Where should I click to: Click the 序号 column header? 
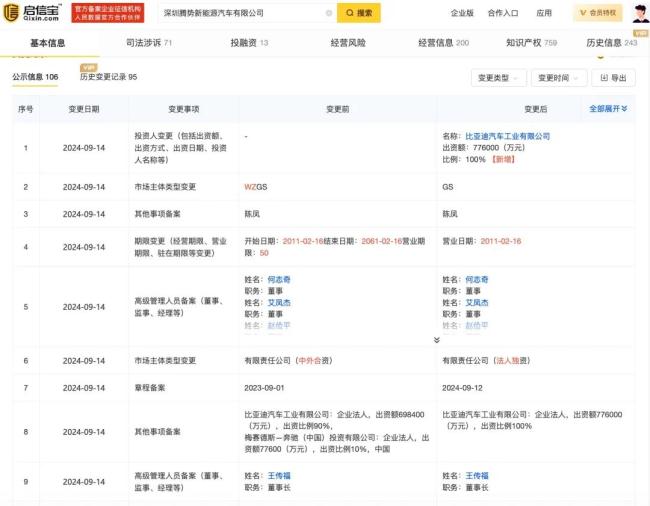click(26, 109)
